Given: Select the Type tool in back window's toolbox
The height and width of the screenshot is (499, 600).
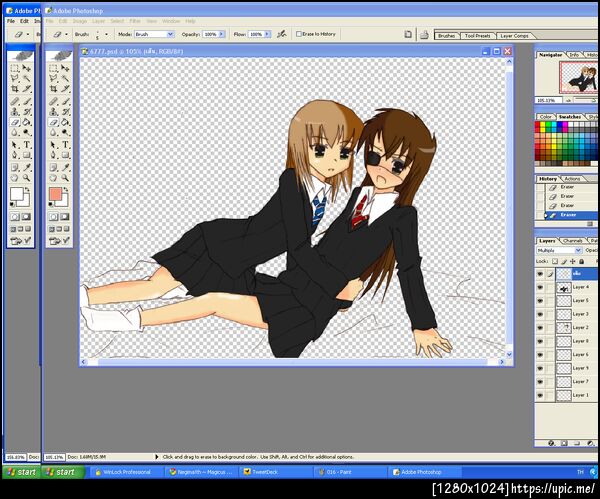Looking at the screenshot, I should tap(27, 145).
